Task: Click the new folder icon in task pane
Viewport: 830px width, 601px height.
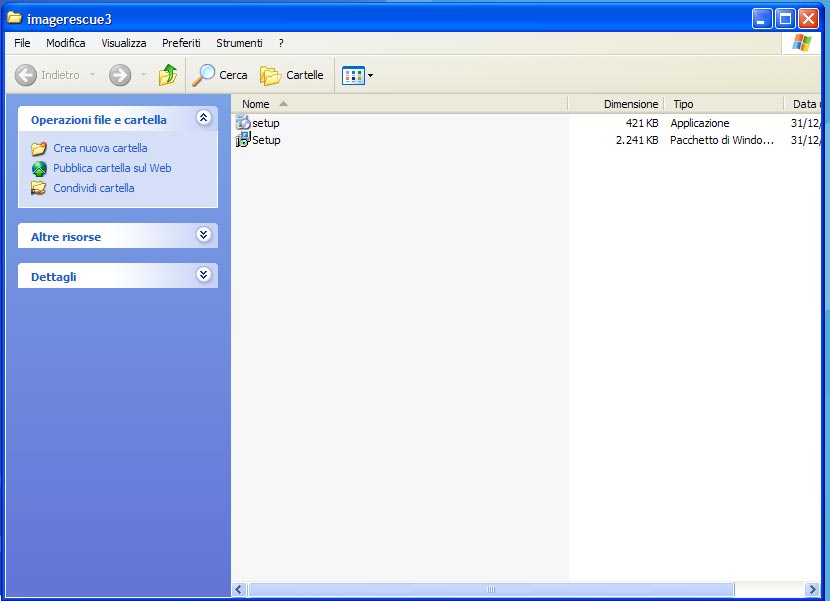Action: [39, 149]
